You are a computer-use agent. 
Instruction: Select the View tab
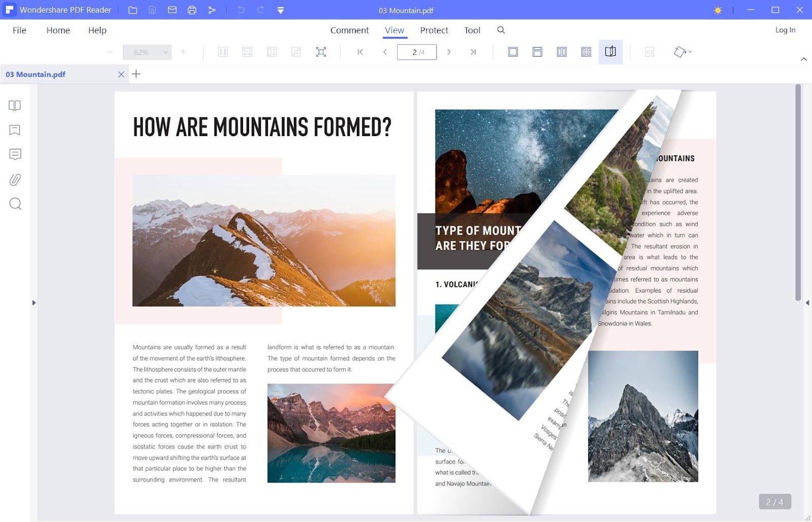[394, 30]
